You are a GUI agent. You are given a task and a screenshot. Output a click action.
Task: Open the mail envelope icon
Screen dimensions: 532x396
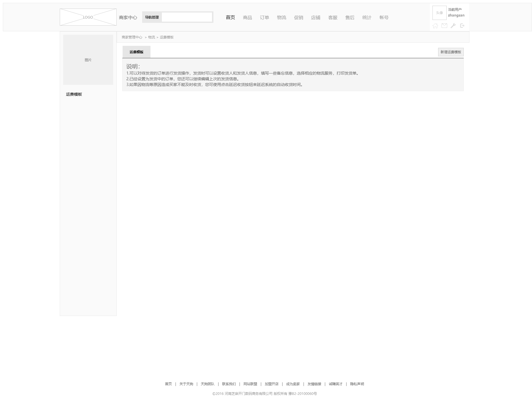pyautogui.click(x=444, y=26)
